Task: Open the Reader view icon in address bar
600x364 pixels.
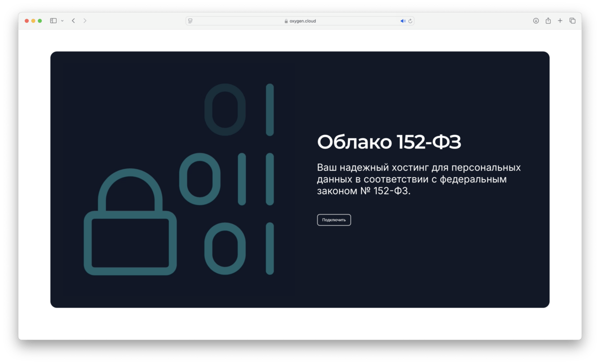Action: click(190, 21)
